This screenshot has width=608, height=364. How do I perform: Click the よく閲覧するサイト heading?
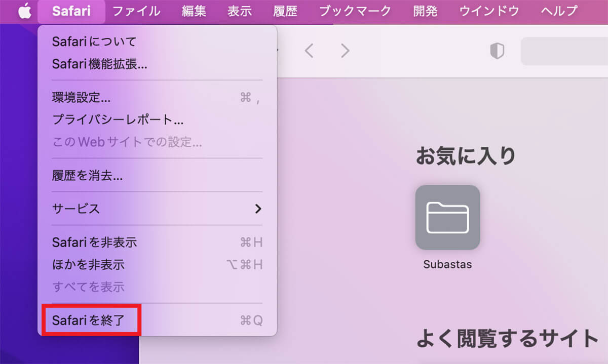(x=508, y=338)
